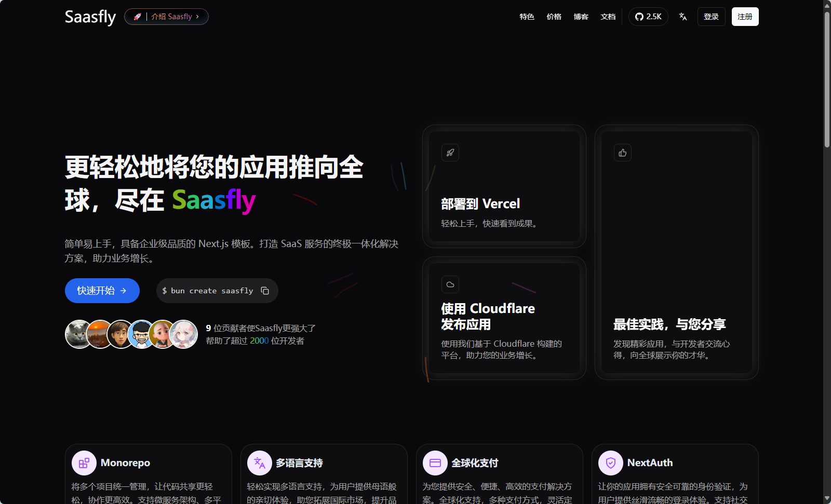
Task: Click the Saasfly logo in the header
Action: click(90, 17)
